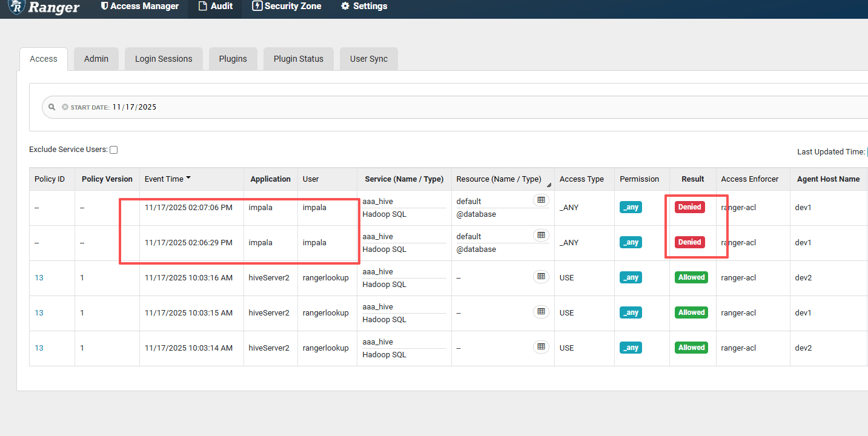Open resource details for 10:03:16 AM row

pyautogui.click(x=541, y=276)
